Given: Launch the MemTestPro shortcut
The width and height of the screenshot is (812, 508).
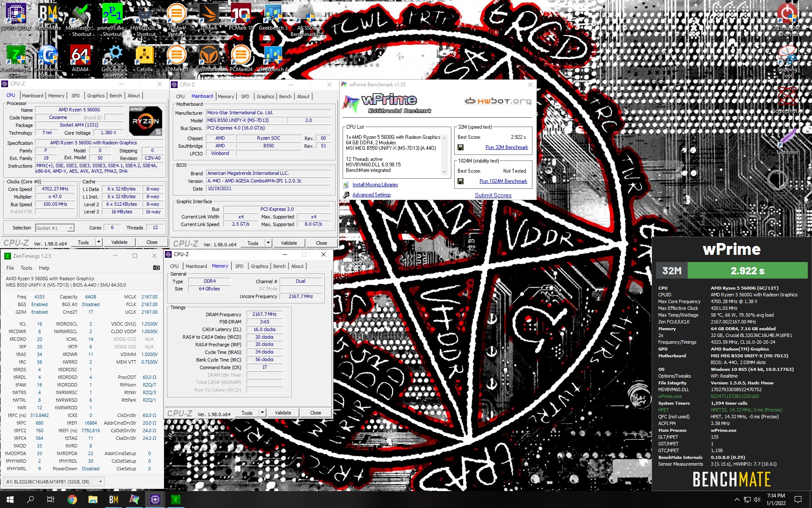Looking at the screenshot, I should (80, 20).
